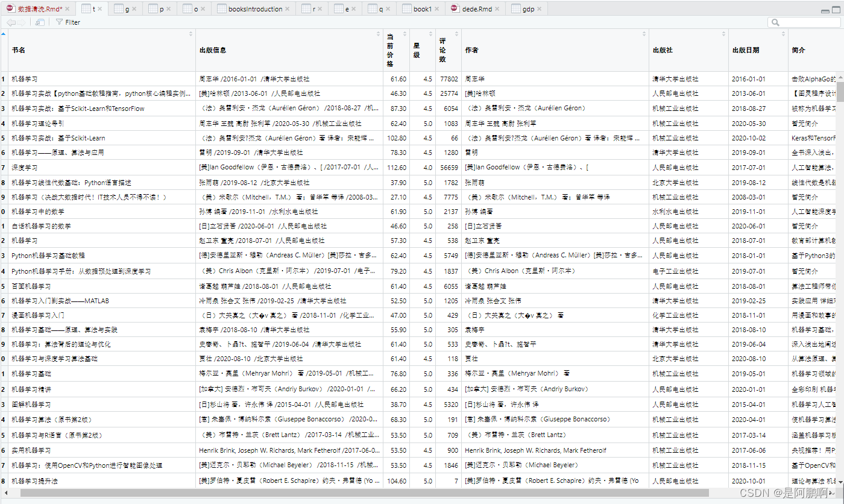Open the dede.Rmd tab
Image resolution: width=844 pixels, height=504 pixels.
[474, 9]
